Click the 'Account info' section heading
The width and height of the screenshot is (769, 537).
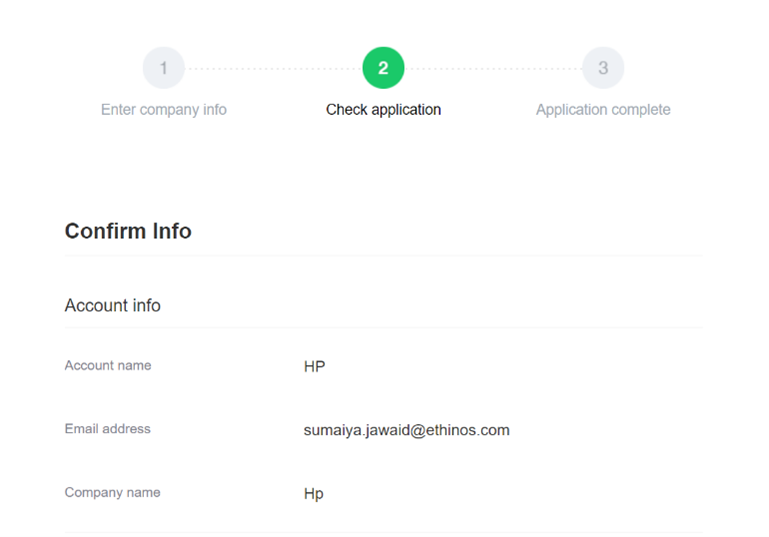pos(112,305)
